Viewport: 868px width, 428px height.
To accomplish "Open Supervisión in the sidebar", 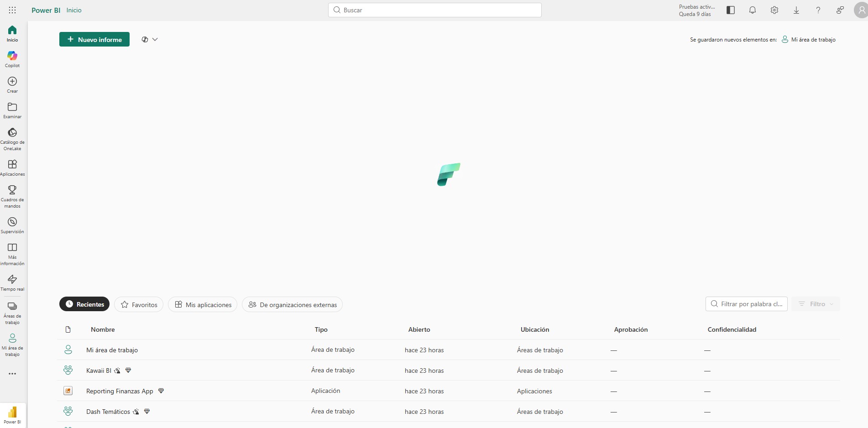I will [x=12, y=225].
